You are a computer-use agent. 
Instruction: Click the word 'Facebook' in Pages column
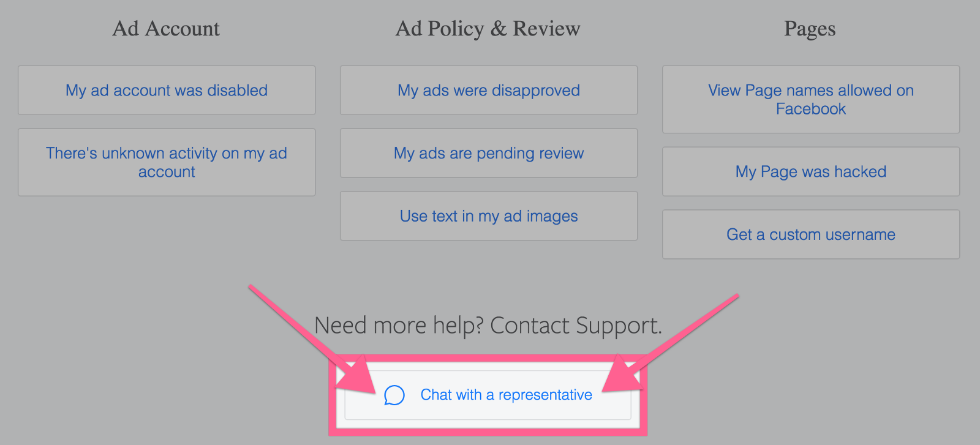pos(811,109)
